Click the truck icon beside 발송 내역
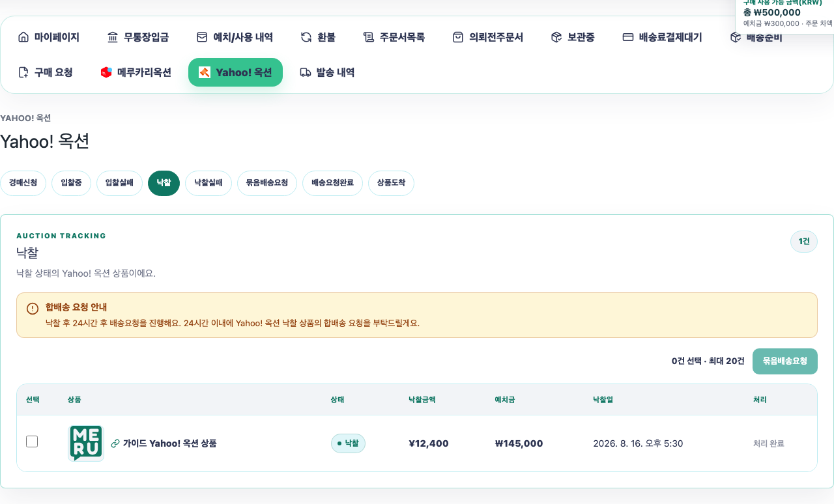Viewport: 834px width, 504px height. (x=306, y=72)
